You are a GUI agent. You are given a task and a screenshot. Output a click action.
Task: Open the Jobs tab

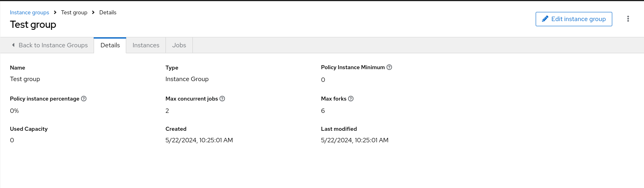(x=179, y=45)
